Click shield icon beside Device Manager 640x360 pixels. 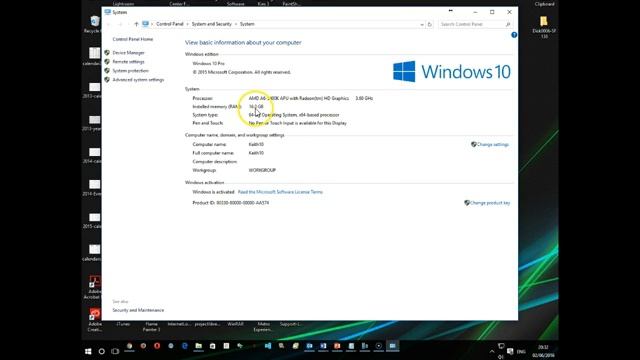pos(107,53)
